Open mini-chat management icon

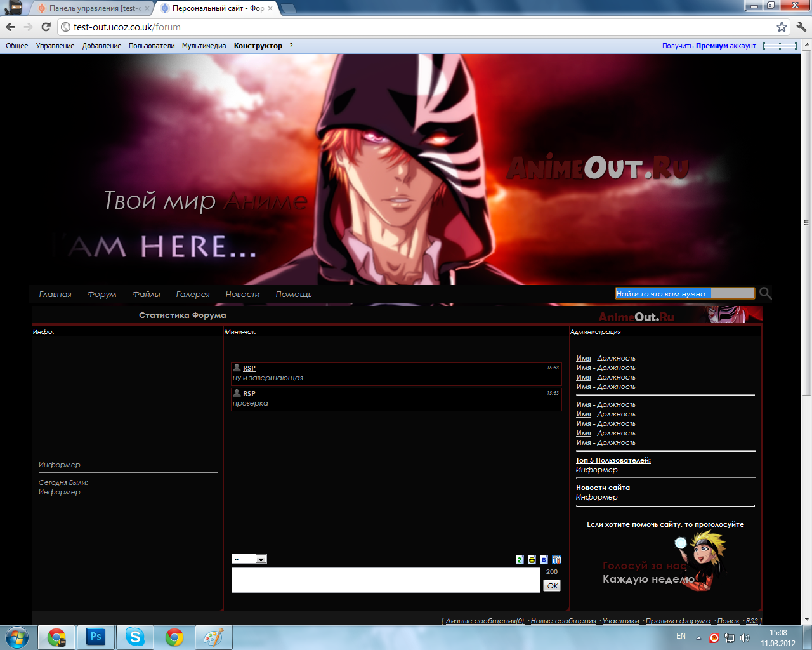556,559
